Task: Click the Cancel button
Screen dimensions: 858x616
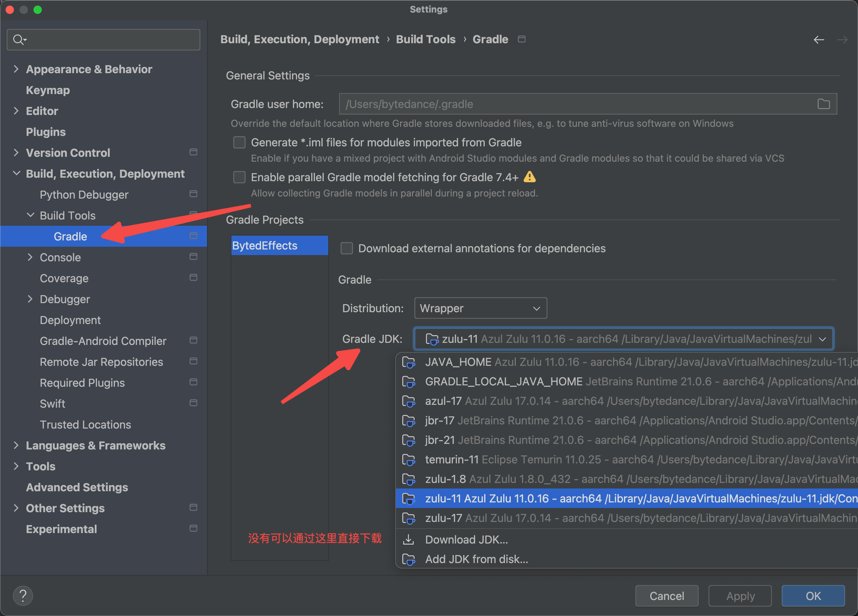Action: 667,596
